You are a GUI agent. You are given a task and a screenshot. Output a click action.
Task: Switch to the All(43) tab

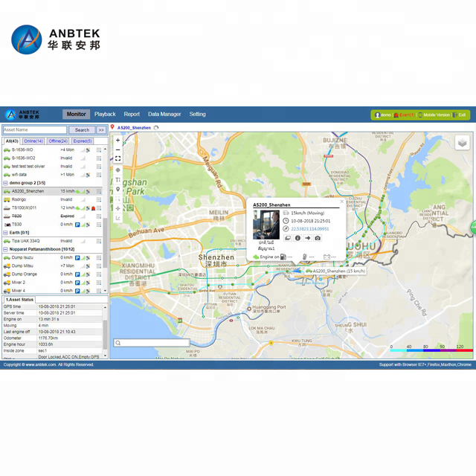[12, 141]
